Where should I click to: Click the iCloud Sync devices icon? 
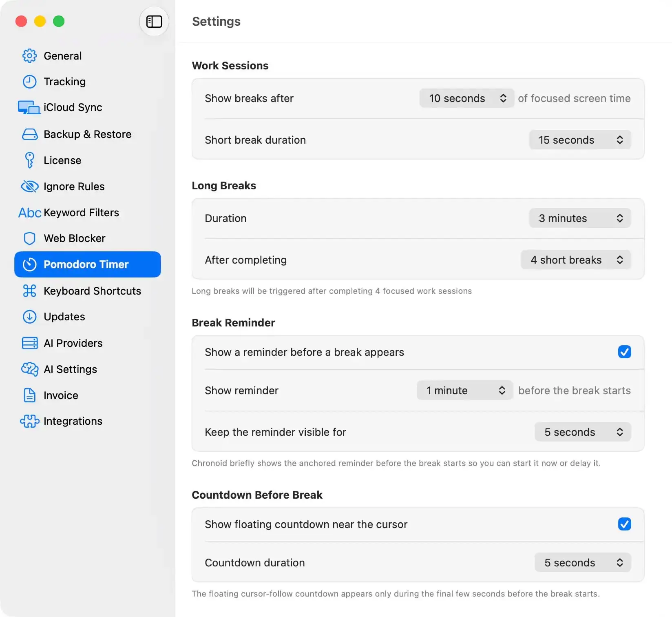29,108
